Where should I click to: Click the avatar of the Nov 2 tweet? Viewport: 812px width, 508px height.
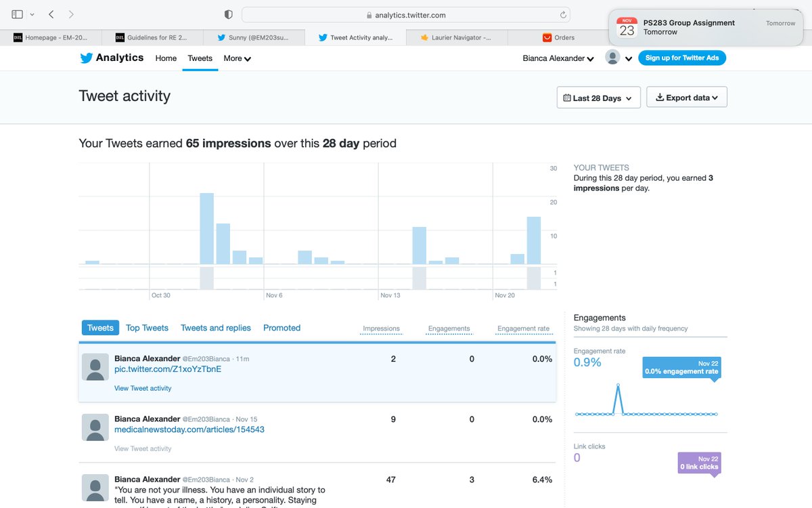(95, 488)
